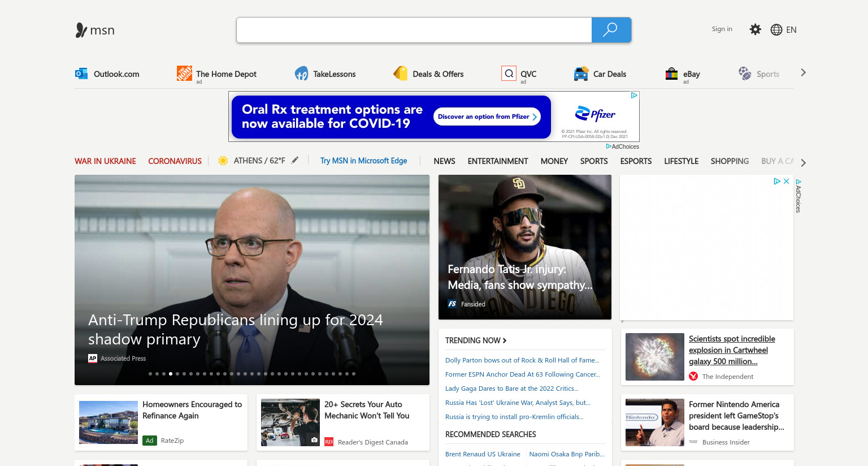Select the last carousel dot

point(354,374)
